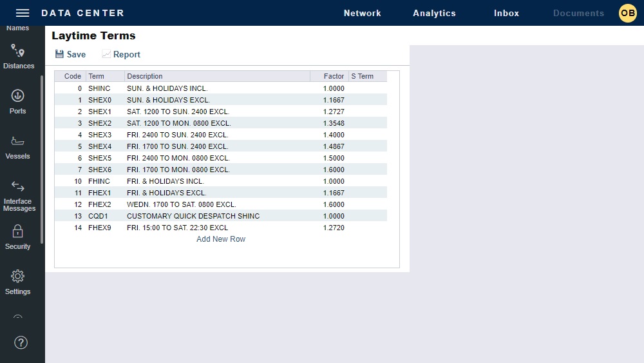The image size is (644, 363).
Task: Open the Settings gear icon
Action: [x=18, y=277]
